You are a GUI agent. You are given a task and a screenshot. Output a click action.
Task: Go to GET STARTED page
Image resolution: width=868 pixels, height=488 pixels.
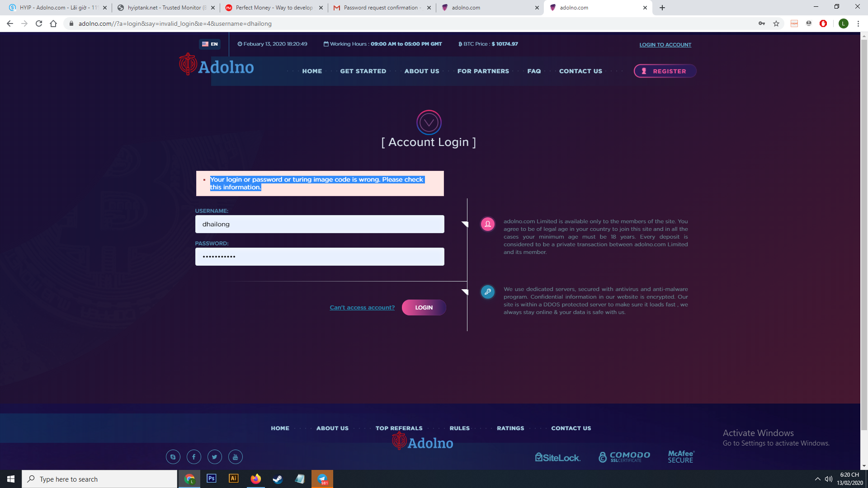click(363, 71)
